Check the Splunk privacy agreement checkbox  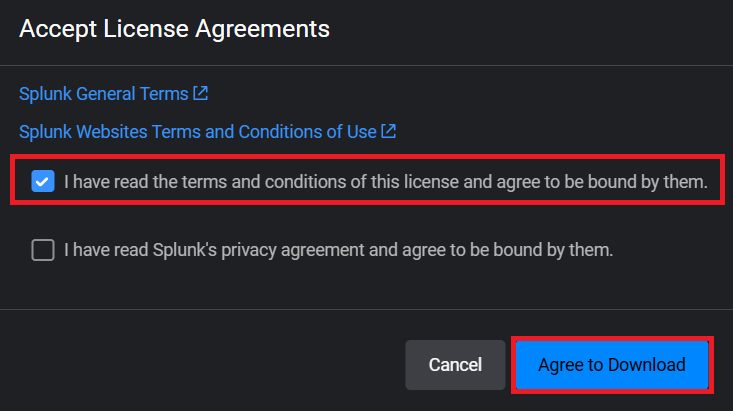(x=43, y=250)
